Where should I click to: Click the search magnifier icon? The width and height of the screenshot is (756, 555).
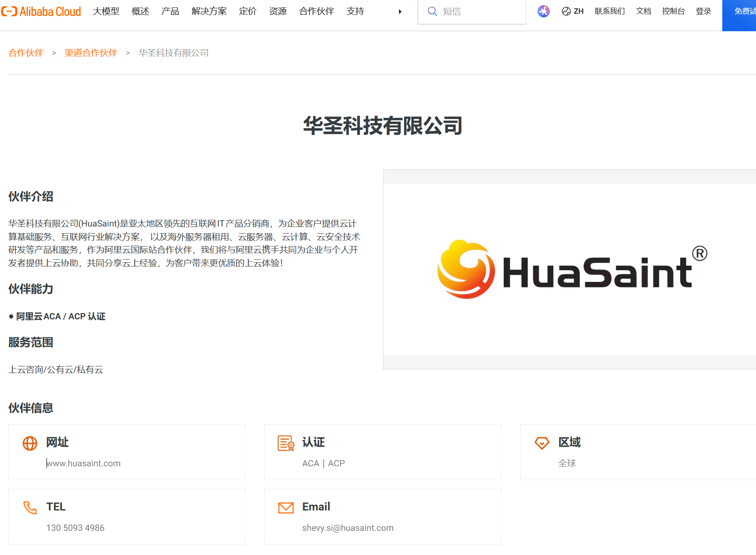(432, 11)
